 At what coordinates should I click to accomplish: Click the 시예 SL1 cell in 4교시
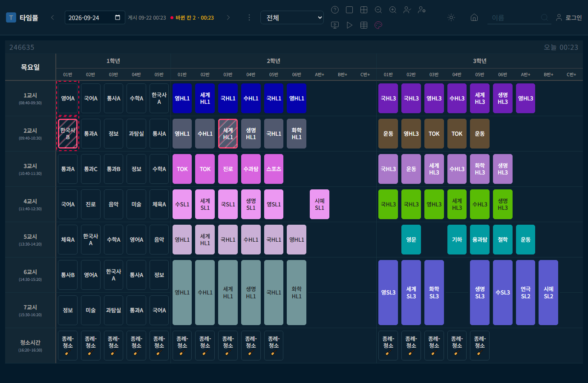click(x=320, y=204)
